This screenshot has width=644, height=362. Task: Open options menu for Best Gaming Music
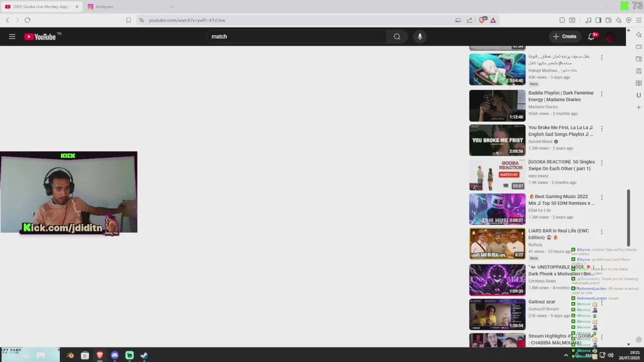click(601, 197)
